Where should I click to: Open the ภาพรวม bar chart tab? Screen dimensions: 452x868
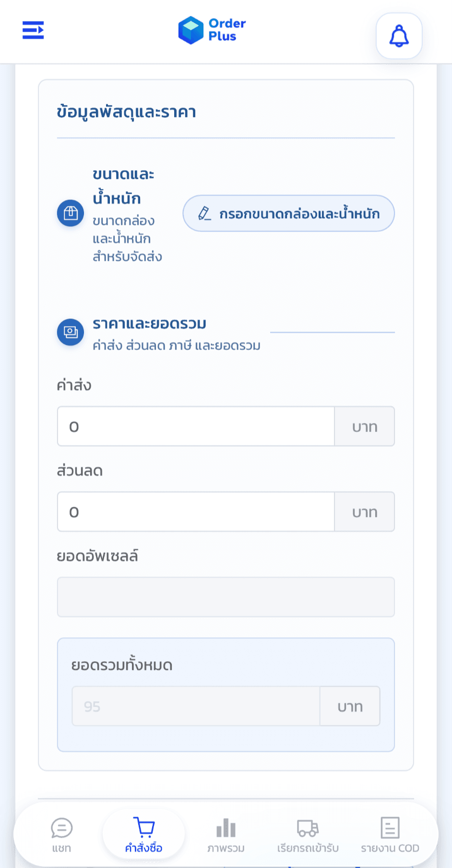click(x=226, y=835)
